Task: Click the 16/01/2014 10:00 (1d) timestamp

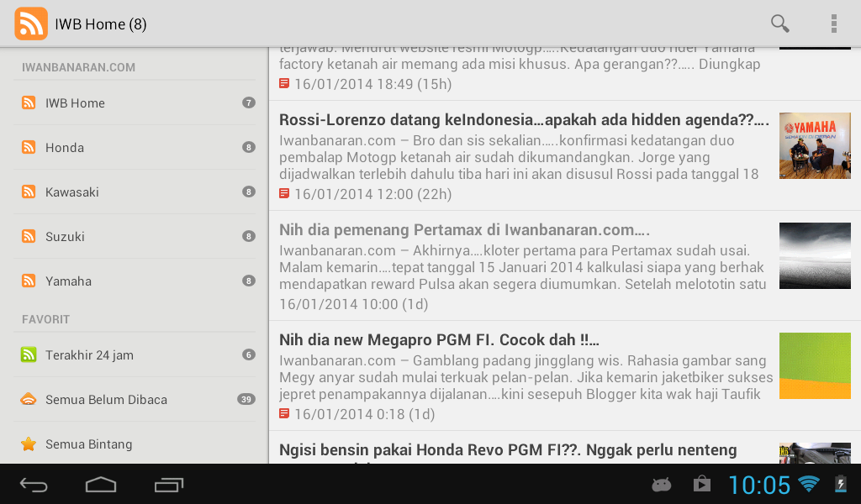Action: click(354, 304)
